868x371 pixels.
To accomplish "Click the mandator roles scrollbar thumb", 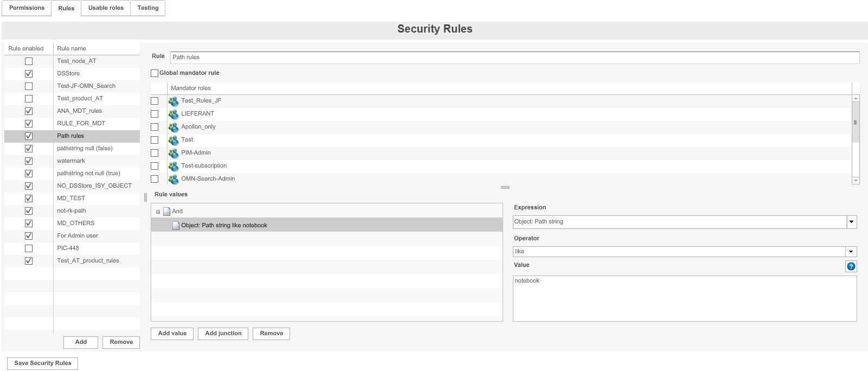I will coord(856,123).
